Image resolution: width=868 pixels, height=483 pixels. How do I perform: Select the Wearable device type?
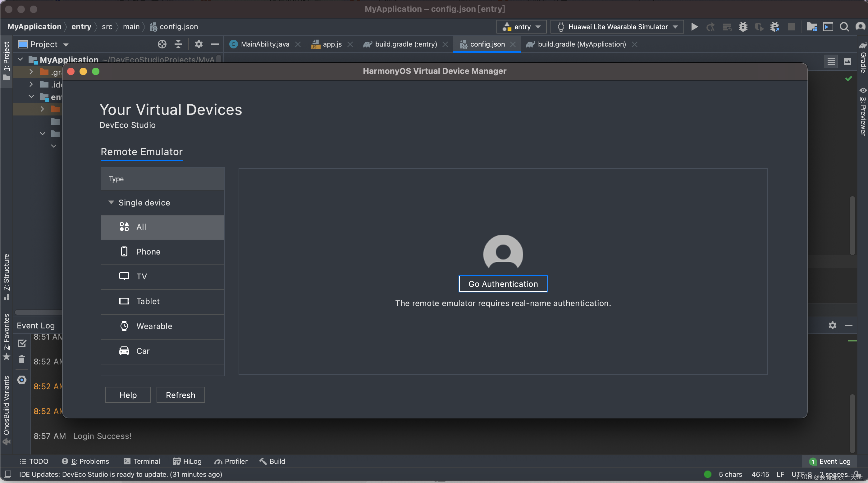click(162, 326)
